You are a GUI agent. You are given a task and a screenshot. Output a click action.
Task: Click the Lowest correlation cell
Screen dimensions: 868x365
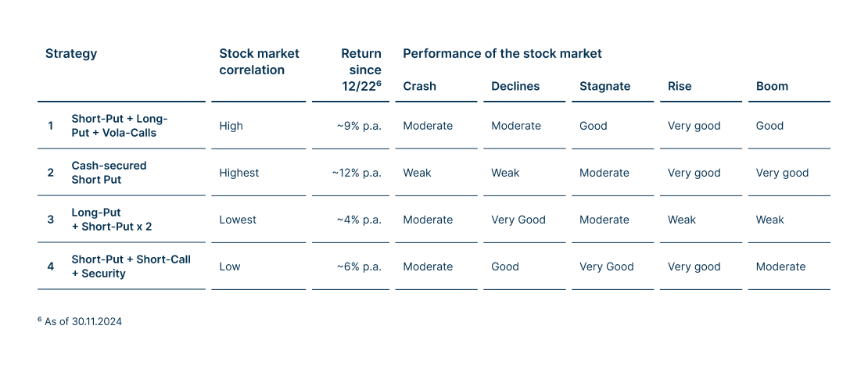[x=238, y=220]
